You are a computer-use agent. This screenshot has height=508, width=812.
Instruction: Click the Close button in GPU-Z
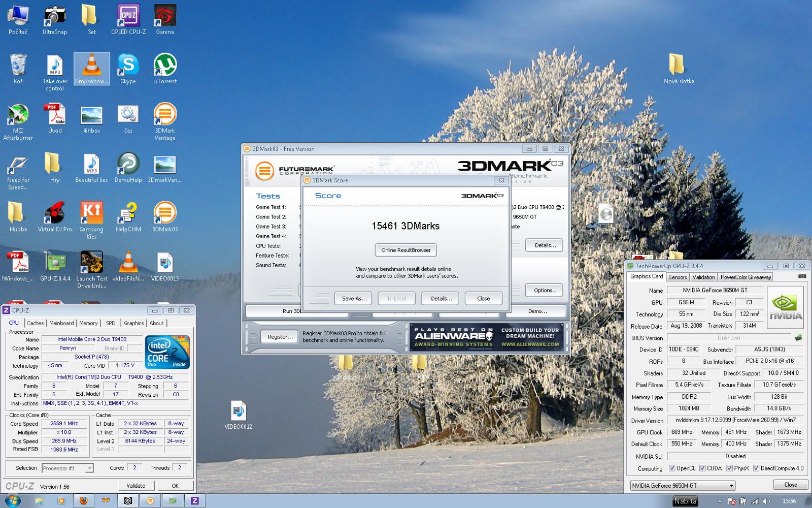point(790,485)
